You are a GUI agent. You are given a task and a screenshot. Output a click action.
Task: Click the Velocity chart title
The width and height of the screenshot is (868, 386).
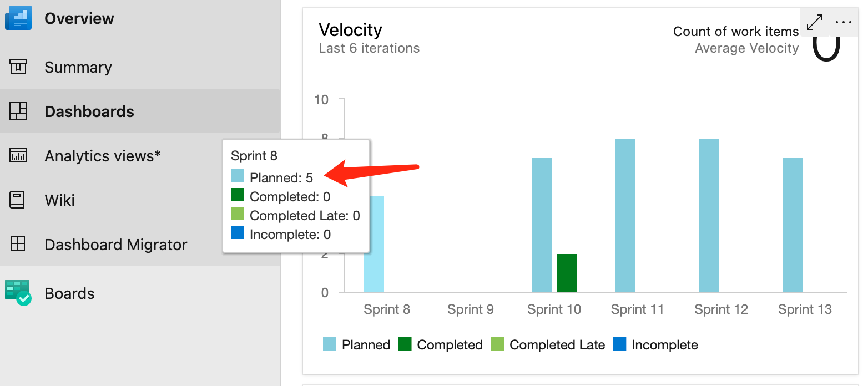351,30
